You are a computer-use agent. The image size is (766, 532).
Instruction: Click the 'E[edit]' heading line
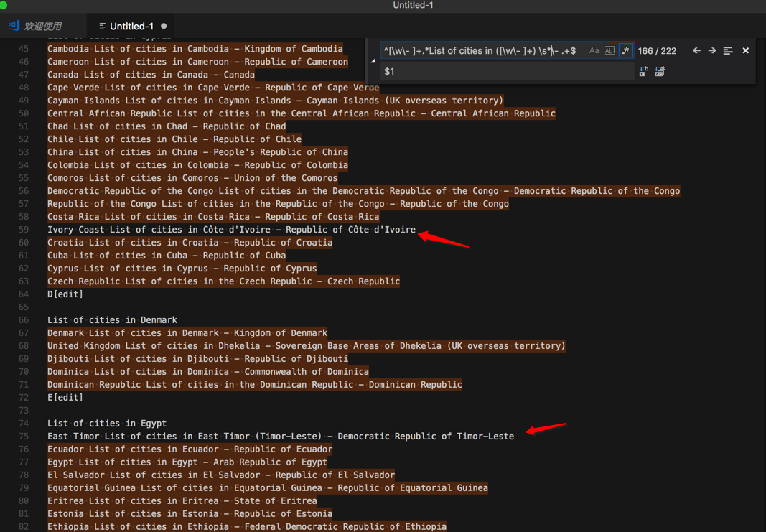pos(65,398)
